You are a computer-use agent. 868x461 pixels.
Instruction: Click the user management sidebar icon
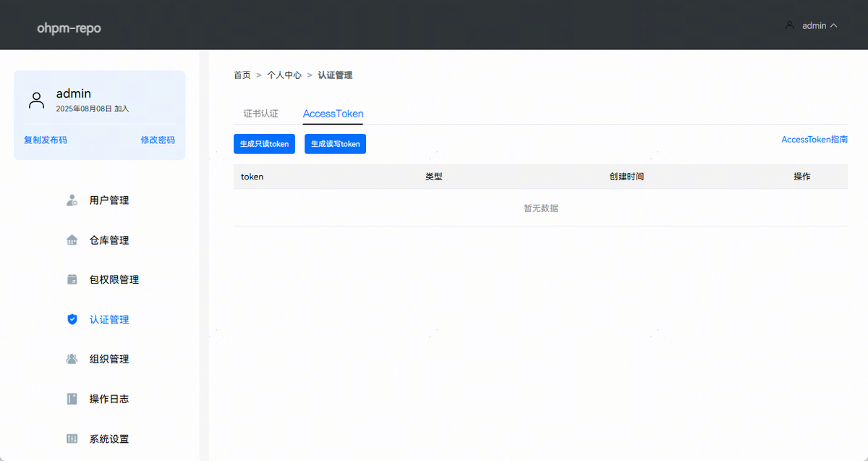pyautogui.click(x=72, y=200)
